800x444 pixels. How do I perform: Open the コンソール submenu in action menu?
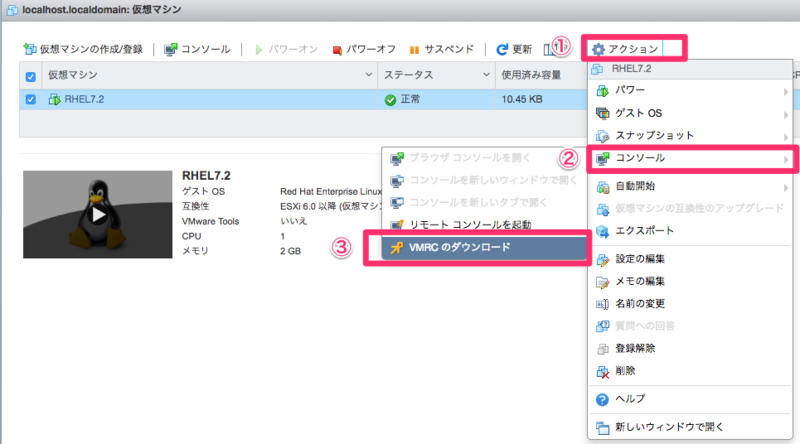[690, 158]
